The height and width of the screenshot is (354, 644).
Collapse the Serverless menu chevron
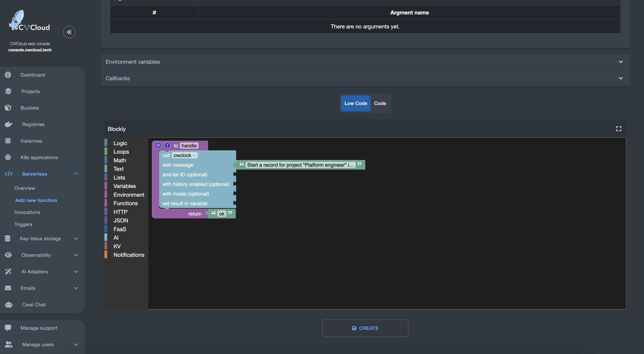tap(76, 174)
